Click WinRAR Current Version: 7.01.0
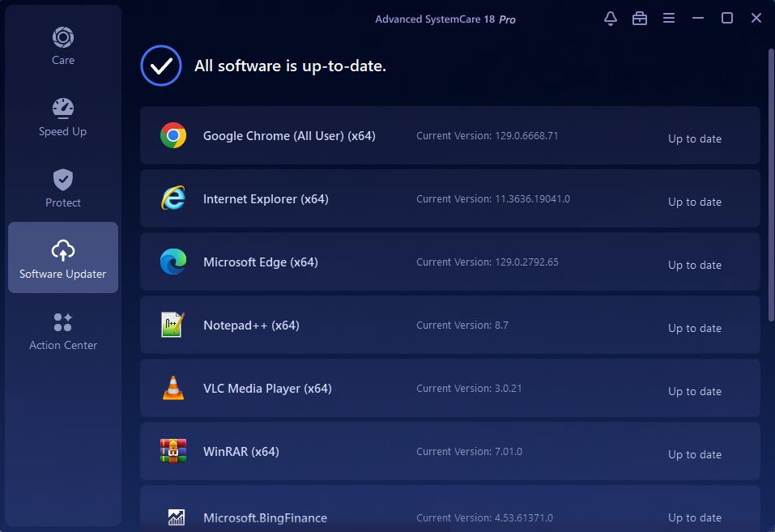775x532 pixels. click(469, 451)
